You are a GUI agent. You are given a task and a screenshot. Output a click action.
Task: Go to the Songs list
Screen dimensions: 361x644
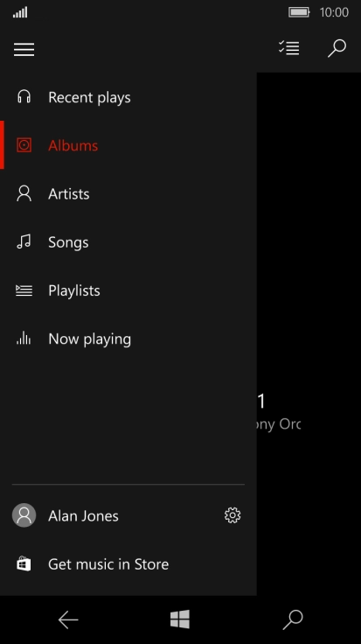tap(128, 241)
